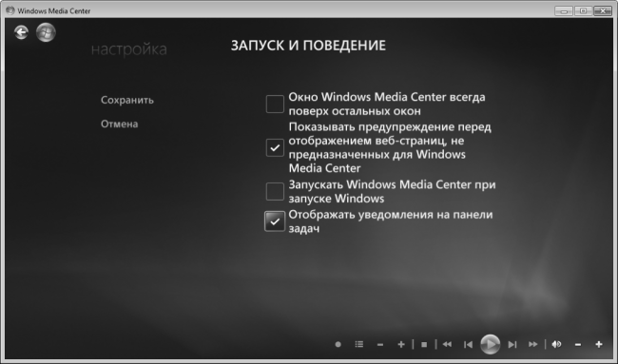Screen dimensions: 618x364
Task: Skip to the previous track
Action: click(x=468, y=345)
